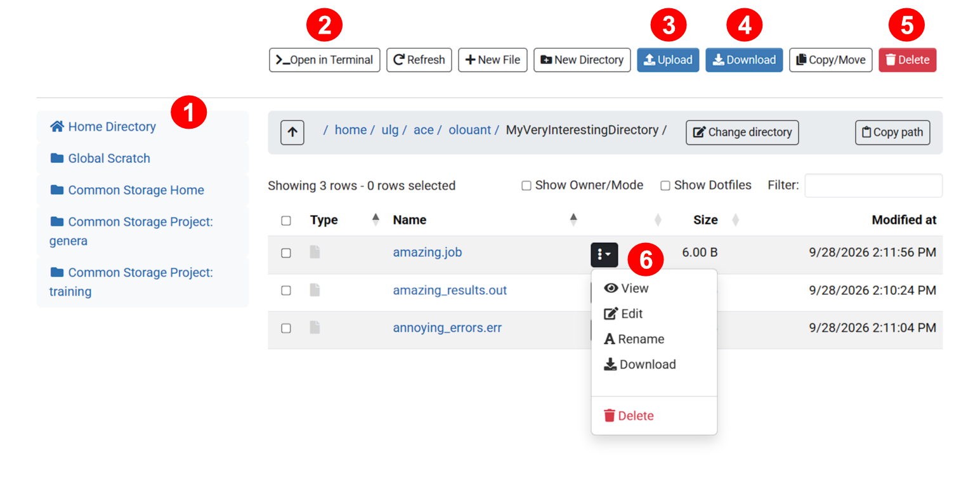Navigate to the ulg breadcrumb
The width and height of the screenshot is (980, 487).
(390, 130)
